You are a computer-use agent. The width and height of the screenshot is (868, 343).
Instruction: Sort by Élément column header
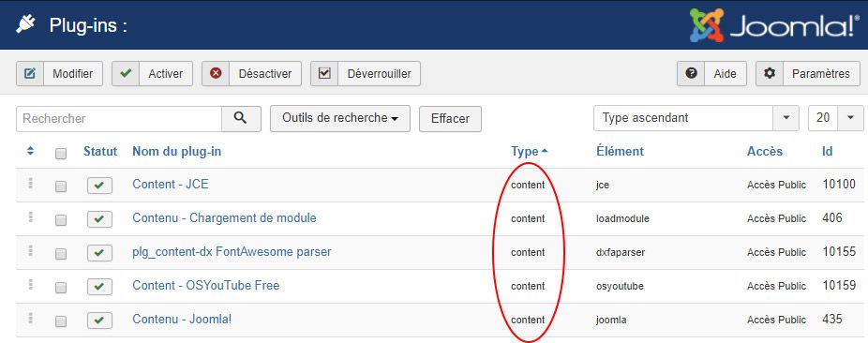(x=620, y=151)
